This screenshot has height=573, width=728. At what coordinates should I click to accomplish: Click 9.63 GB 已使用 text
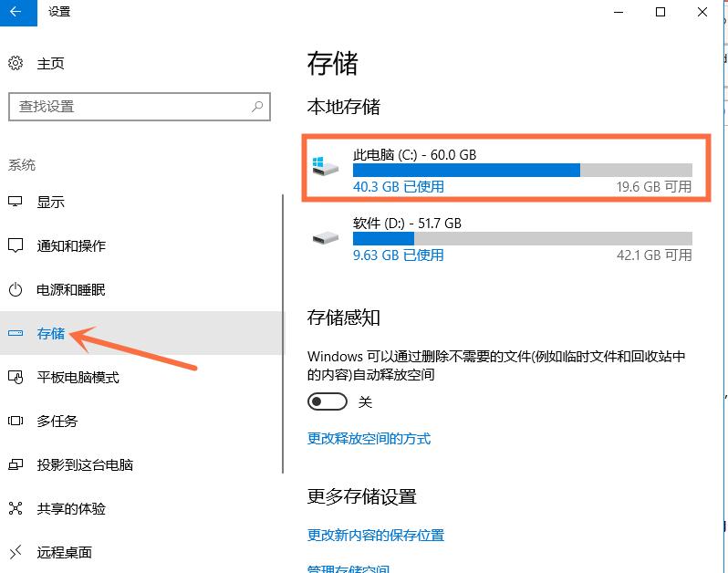[x=399, y=255]
